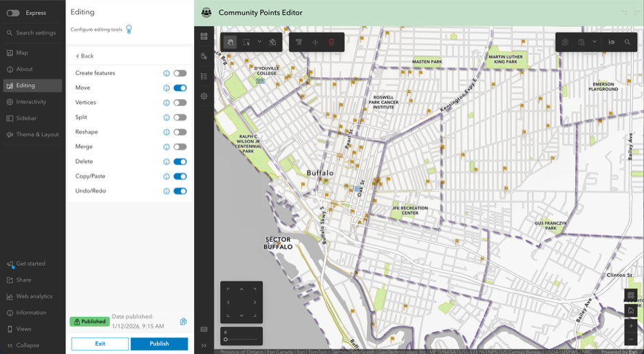
Task: Turn off the Copy/Paste toggle
Action: pos(180,176)
